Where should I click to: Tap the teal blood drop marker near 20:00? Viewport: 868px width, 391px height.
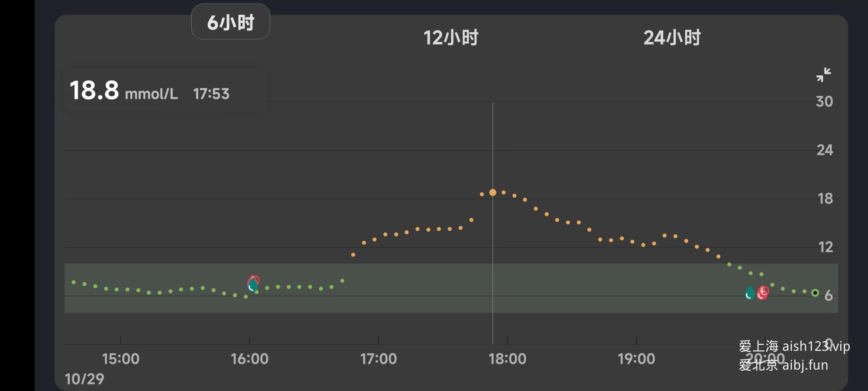[750, 293]
